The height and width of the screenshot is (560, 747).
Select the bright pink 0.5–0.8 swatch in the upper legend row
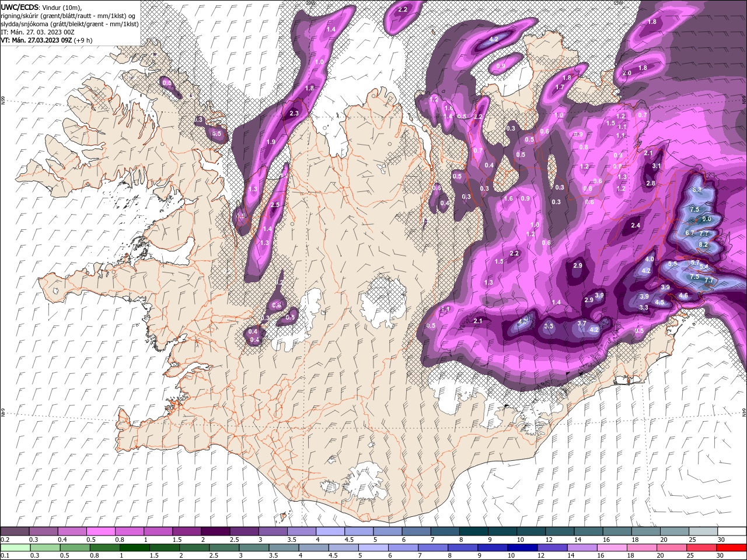pos(100,531)
